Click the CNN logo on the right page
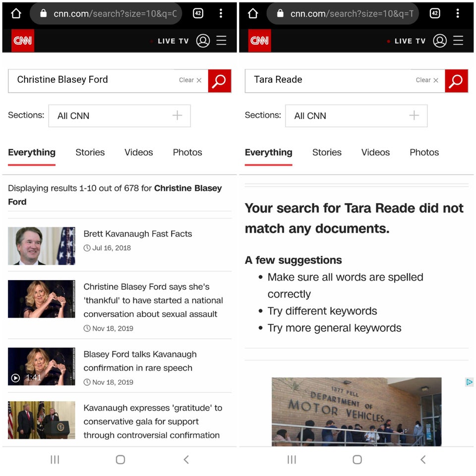 point(259,41)
